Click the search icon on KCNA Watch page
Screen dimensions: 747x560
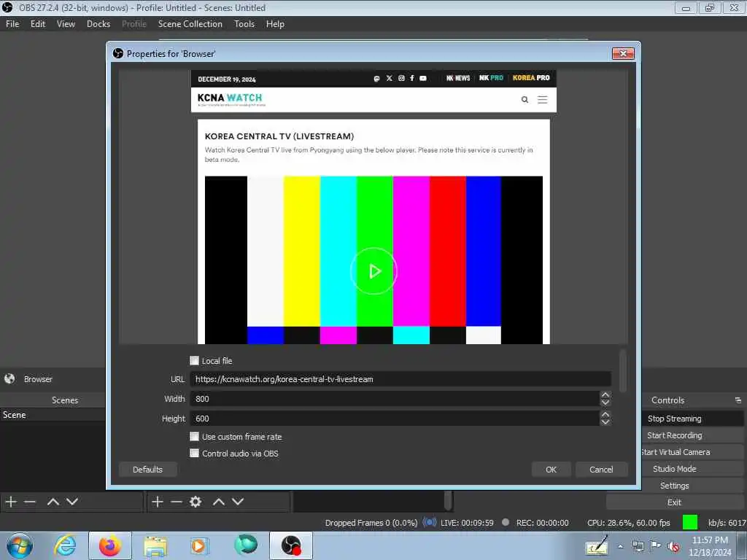pyautogui.click(x=525, y=99)
